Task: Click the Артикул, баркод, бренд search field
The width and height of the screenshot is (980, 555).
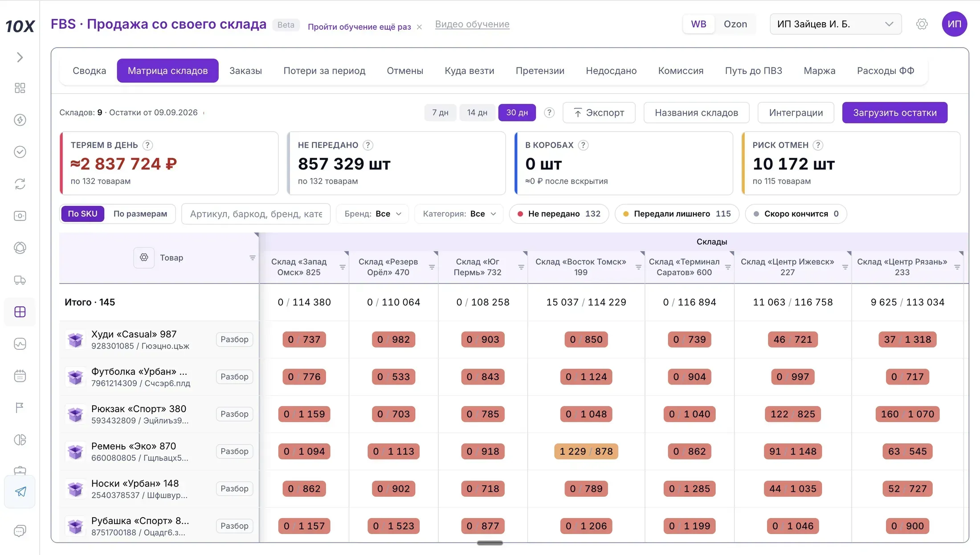Action: coord(256,214)
